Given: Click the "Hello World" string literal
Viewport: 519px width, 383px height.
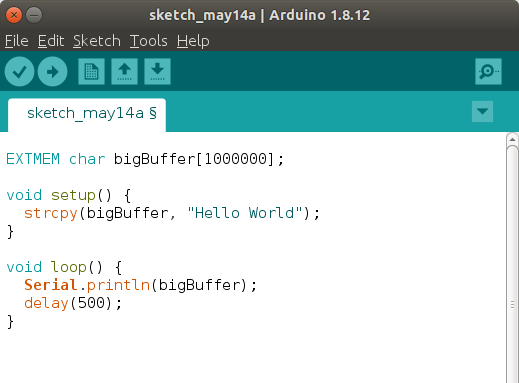Looking at the screenshot, I should [245, 213].
